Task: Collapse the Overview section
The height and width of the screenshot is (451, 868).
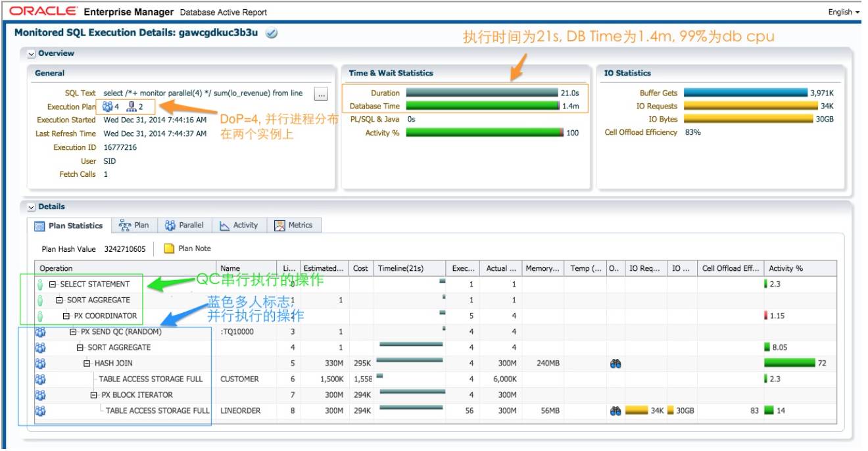Action: point(31,54)
